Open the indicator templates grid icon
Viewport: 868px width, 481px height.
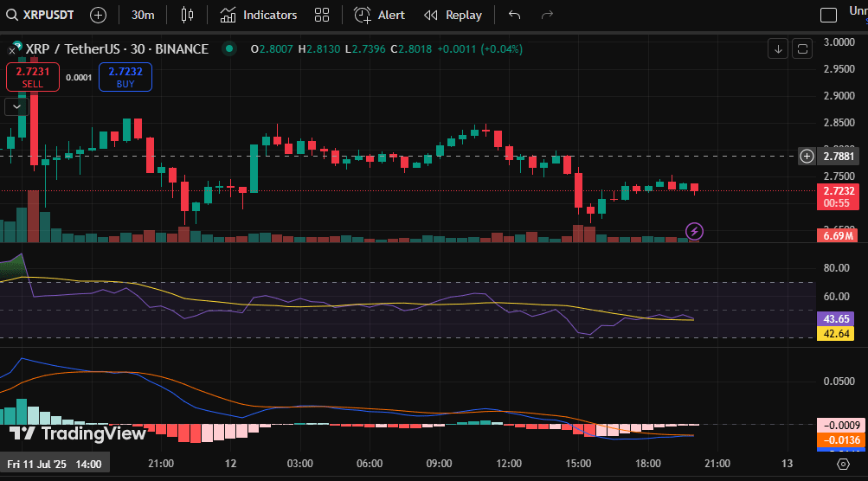click(322, 15)
